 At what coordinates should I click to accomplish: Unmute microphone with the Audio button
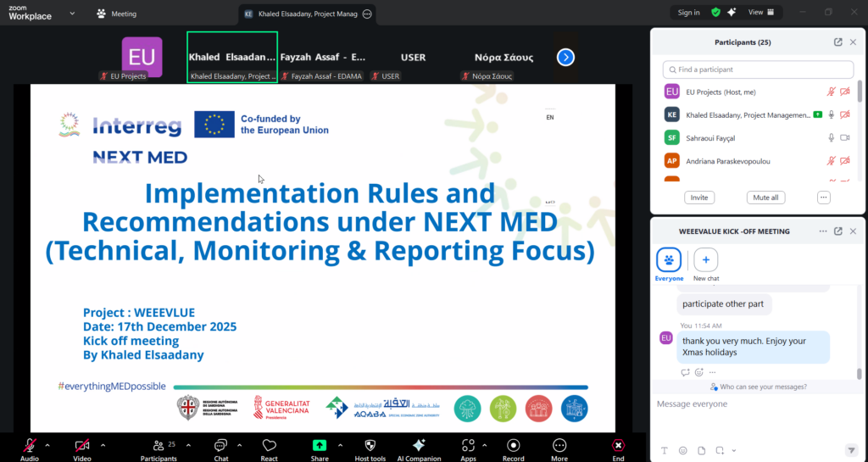pyautogui.click(x=30, y=445)
